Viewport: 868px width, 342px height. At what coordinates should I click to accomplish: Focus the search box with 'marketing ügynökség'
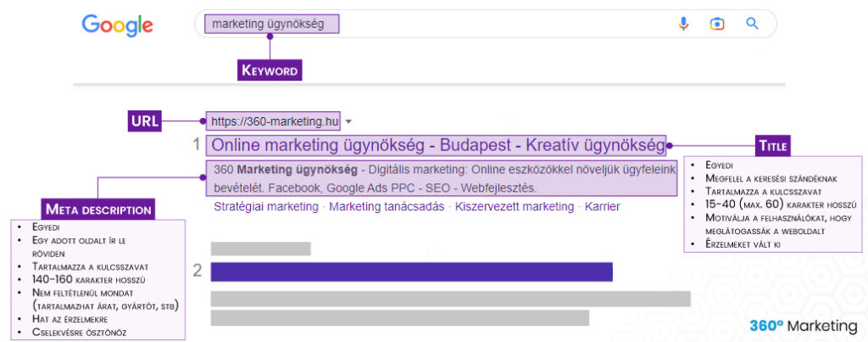coord(486,24)
